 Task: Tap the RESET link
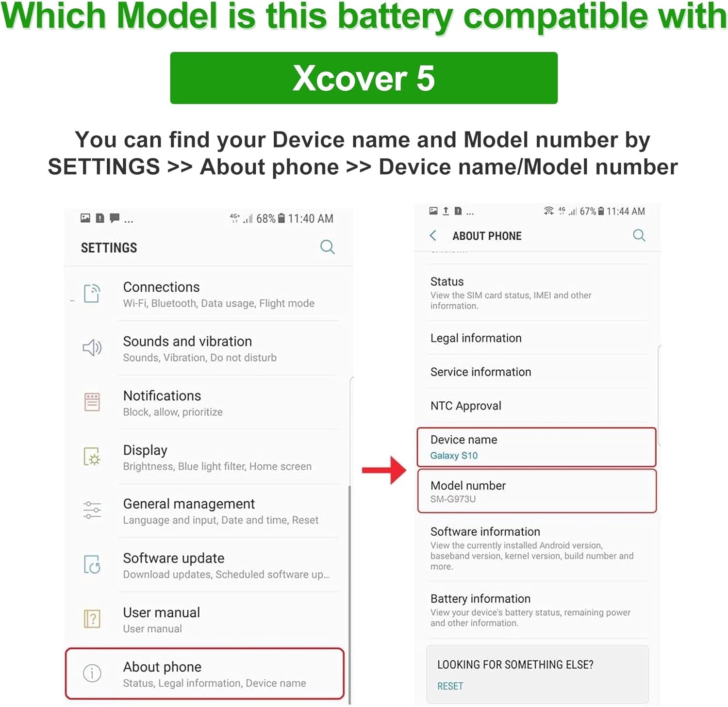coord(450,686)
